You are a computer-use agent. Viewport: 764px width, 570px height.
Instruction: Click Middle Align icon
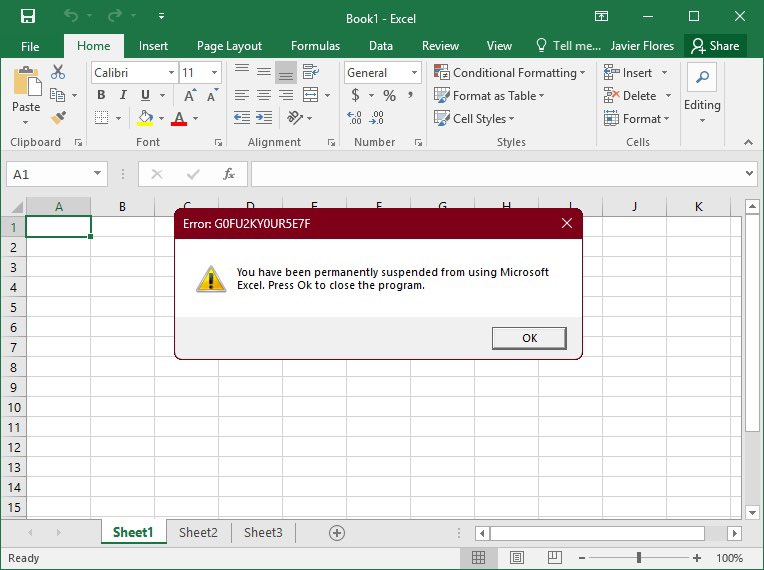264,72
